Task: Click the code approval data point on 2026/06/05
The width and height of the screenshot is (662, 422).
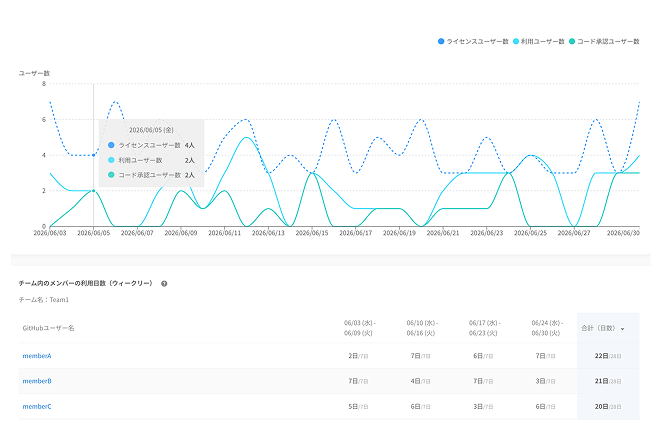Action: (x=94, y=191)
